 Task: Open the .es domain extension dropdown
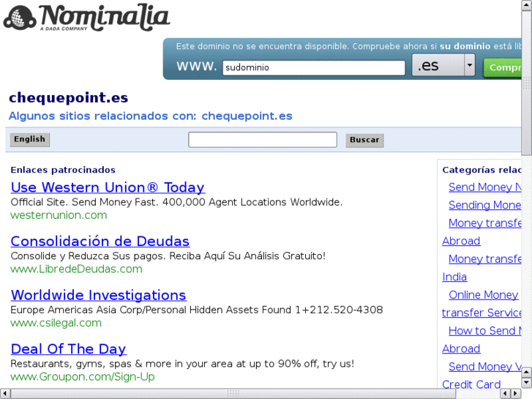pos(443,65)
